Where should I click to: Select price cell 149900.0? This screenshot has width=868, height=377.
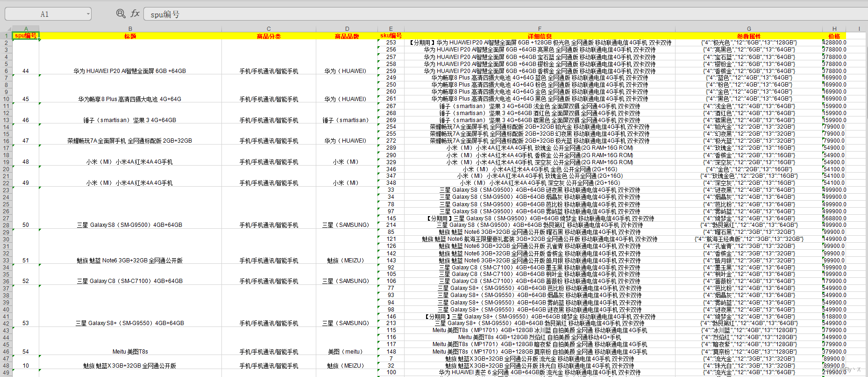tap(834, 239)
